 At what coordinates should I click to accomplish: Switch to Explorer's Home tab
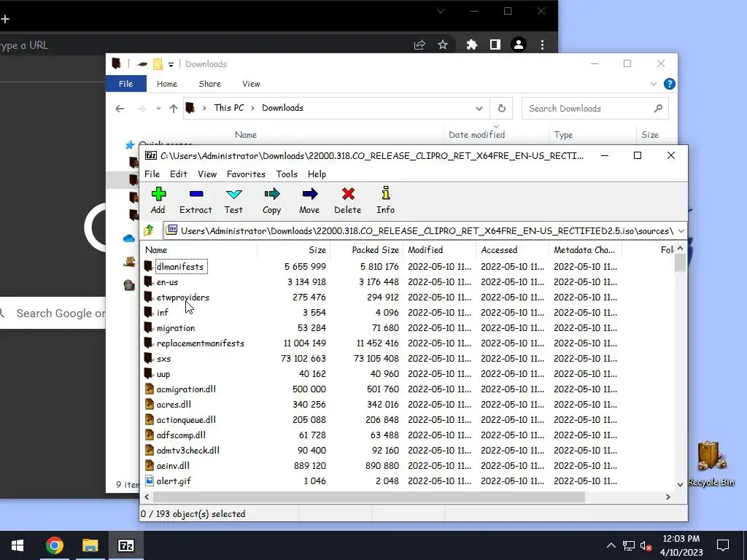(x=167, y=84)
